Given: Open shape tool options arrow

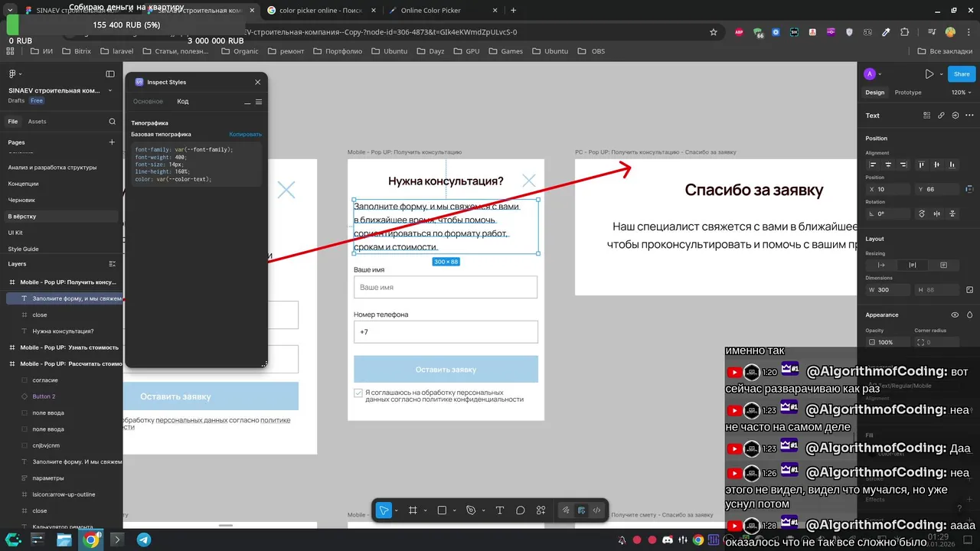Looking at the screenshot, I should click(454, 510).
